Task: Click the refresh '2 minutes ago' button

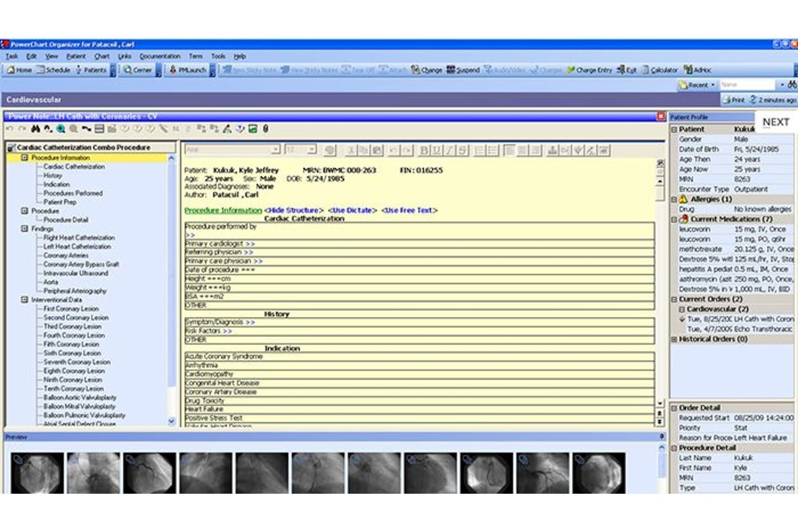Action: coord(773,100)
